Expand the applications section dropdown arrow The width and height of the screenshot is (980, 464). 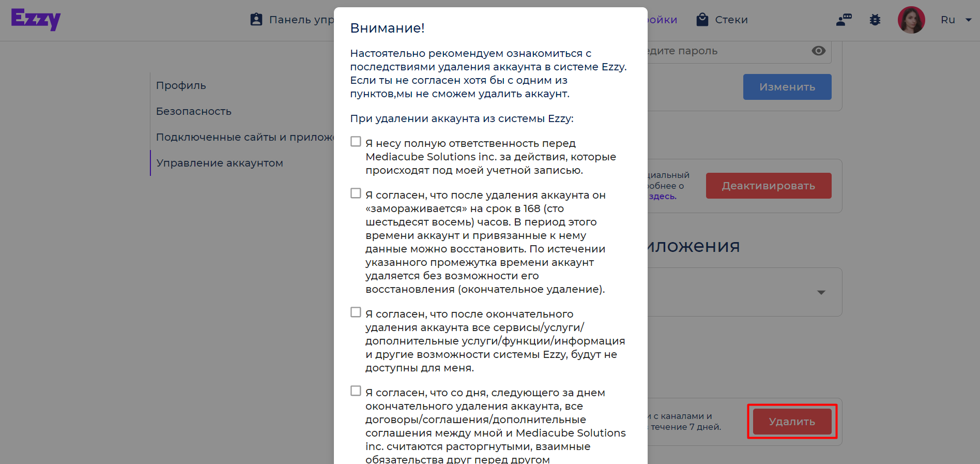point(821,292)
